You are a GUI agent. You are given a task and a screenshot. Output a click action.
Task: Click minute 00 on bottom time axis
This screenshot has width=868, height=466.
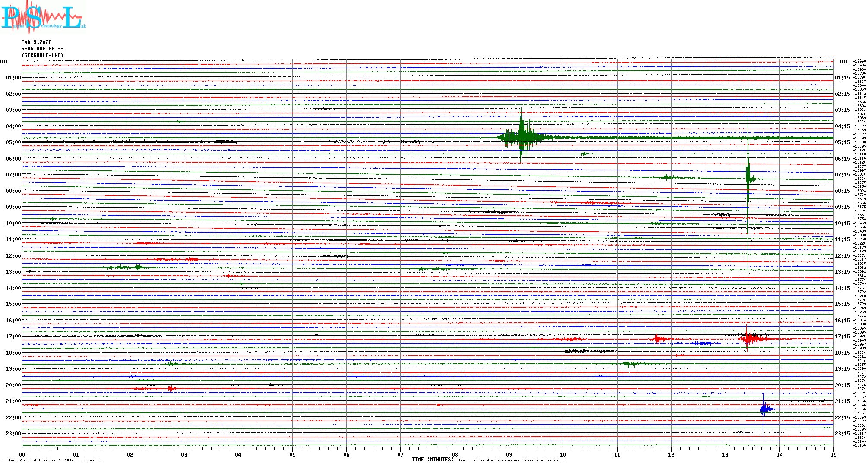point(22,454)
